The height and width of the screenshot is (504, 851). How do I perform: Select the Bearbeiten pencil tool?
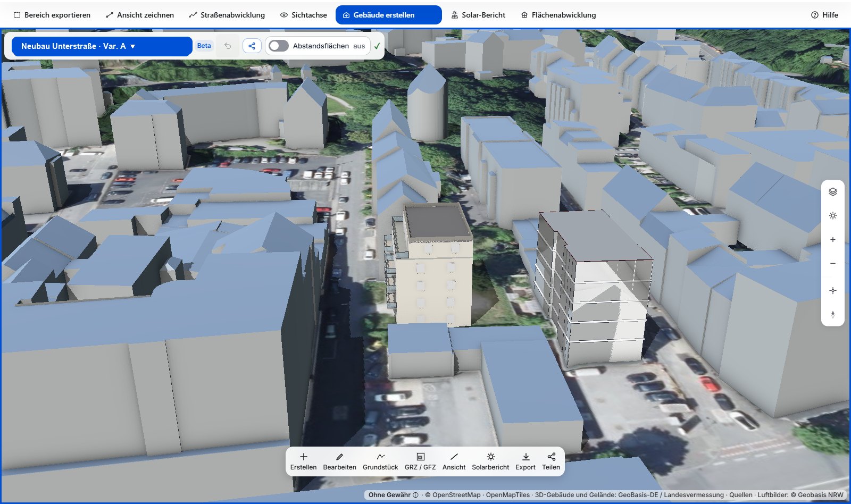click(339, 461)
